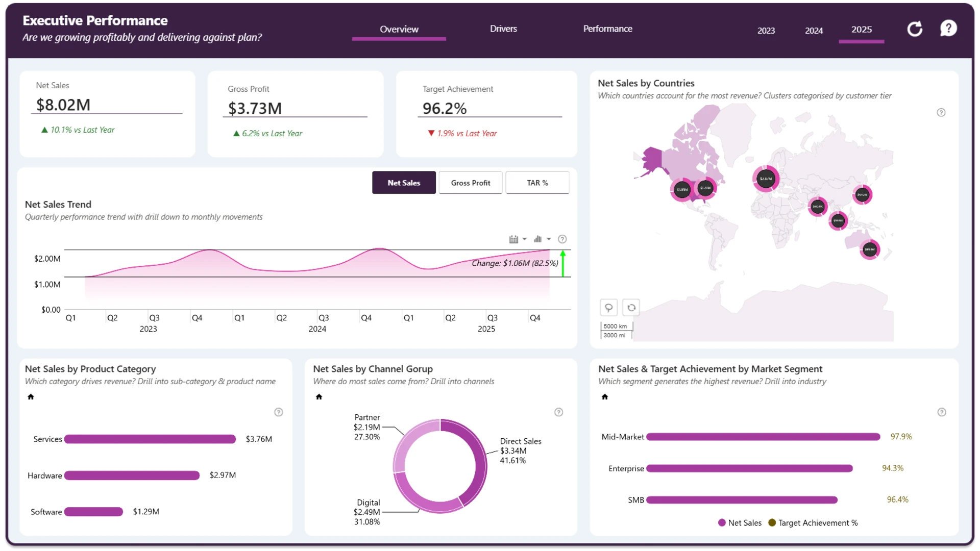Screen dimensions: 980x551
Task: Click the Services bar in Product Category
Action: point(150,439)
